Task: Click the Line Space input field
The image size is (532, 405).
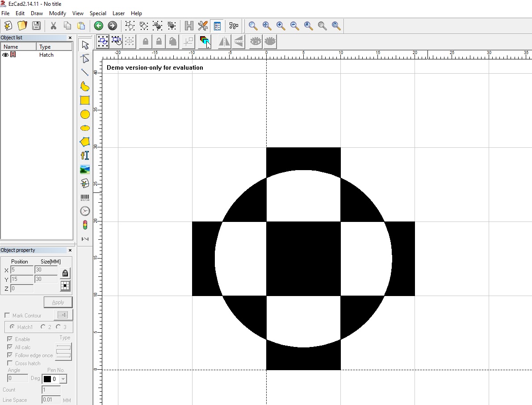Action: [51, 400]
